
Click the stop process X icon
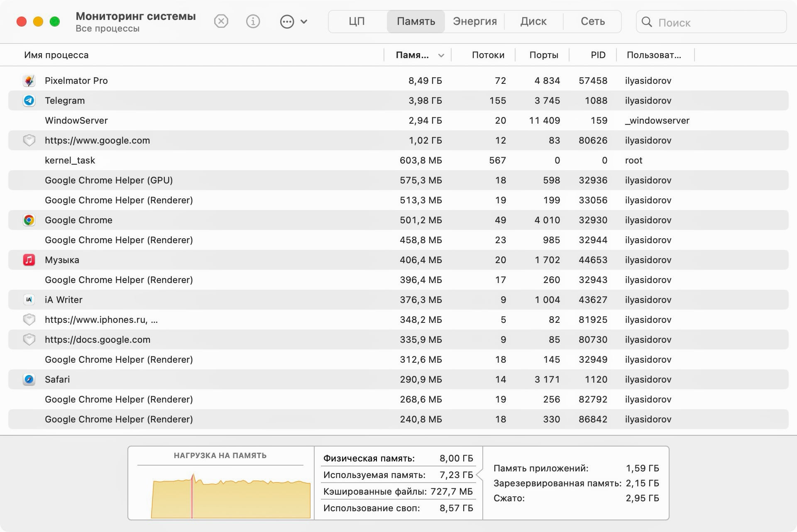pos(221,21)
